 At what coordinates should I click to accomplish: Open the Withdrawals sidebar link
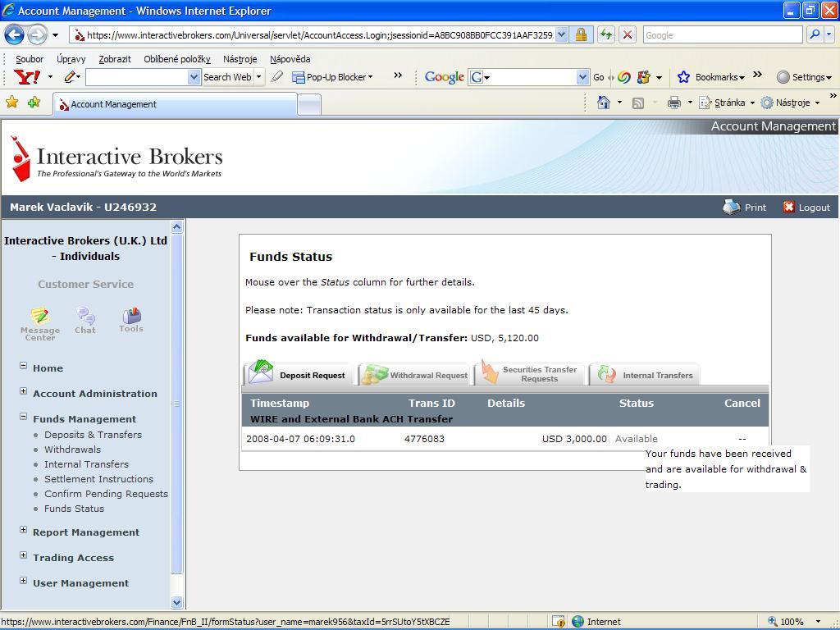72,450
